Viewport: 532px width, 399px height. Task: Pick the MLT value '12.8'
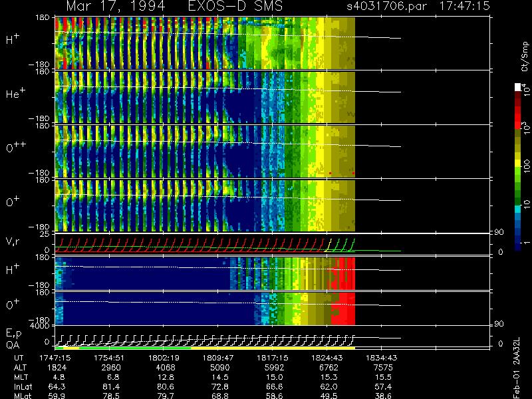point(166,377)
